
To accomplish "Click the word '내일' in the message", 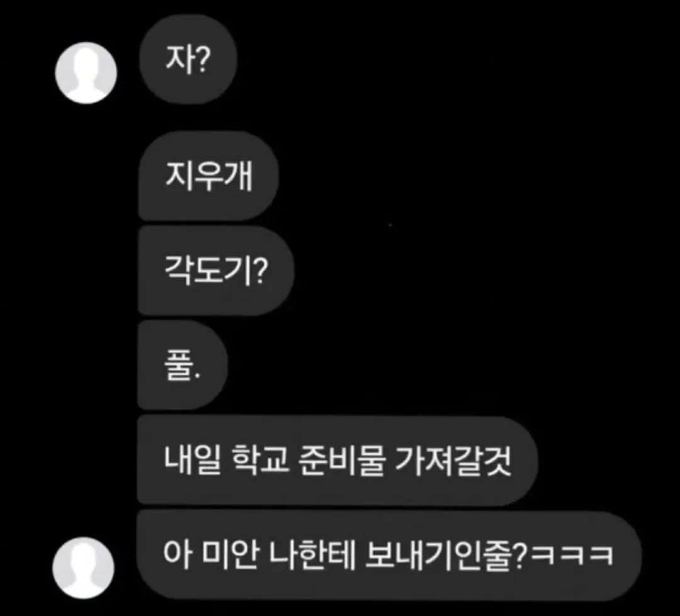I will click(193, 460).
